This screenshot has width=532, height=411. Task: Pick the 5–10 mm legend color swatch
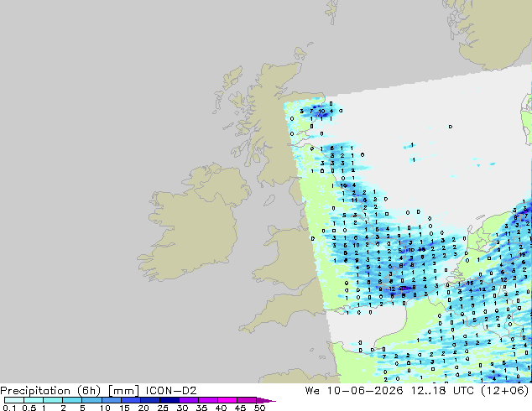coord(91,400)
